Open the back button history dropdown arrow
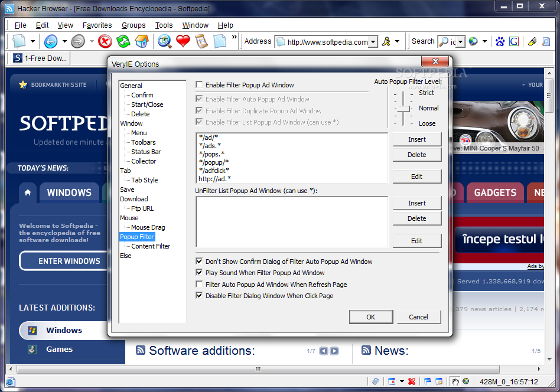Image resolution: width=560 pixels, height=392 pixels. [64, 41]
